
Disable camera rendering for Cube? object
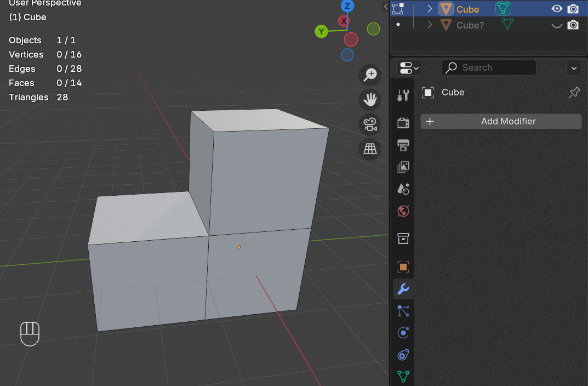point(573,25)
